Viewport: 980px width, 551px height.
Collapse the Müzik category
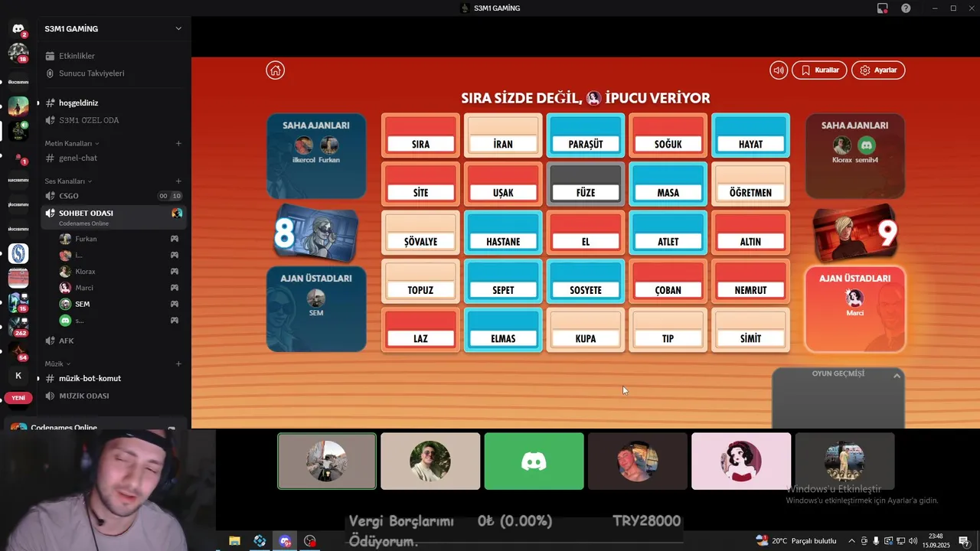[x=57, y=364]
